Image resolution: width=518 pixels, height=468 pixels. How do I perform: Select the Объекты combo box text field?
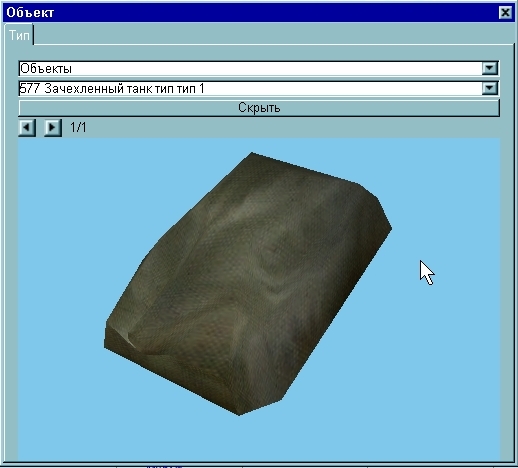tap(250, 68)
